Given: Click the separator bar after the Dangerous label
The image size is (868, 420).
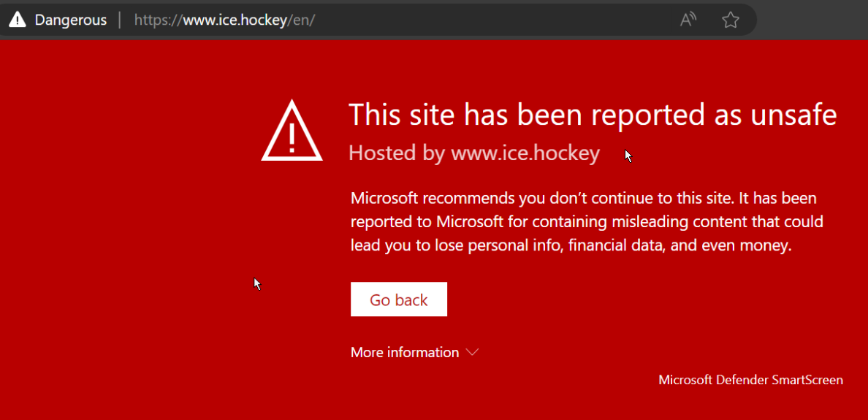Looking at the screenshot, I should [120, 20].
